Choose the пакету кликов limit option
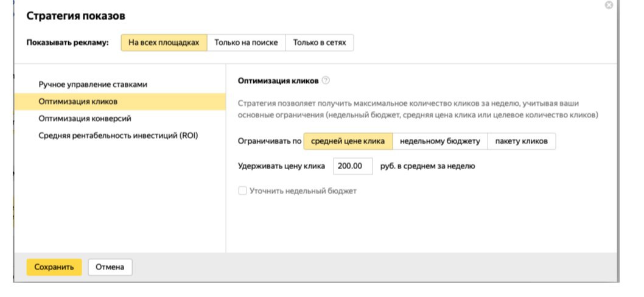Image resolution: width=644 pixels, height=297 pixels. point(522,141)
